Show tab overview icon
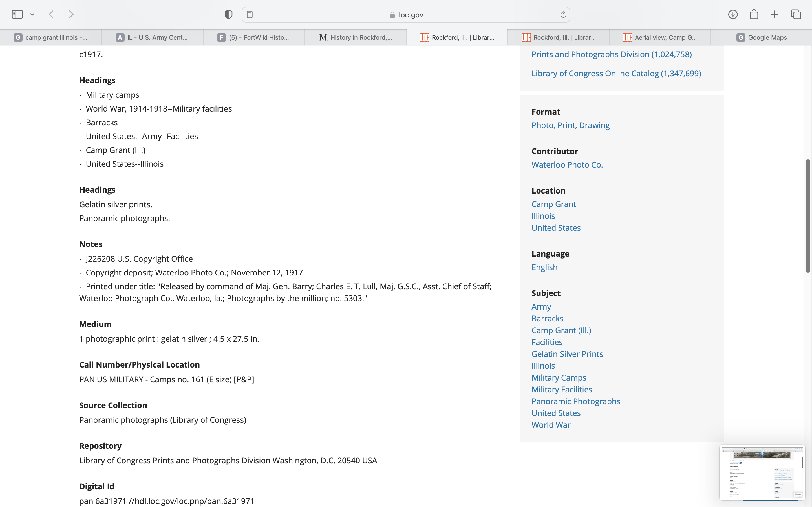 point(796,14)
